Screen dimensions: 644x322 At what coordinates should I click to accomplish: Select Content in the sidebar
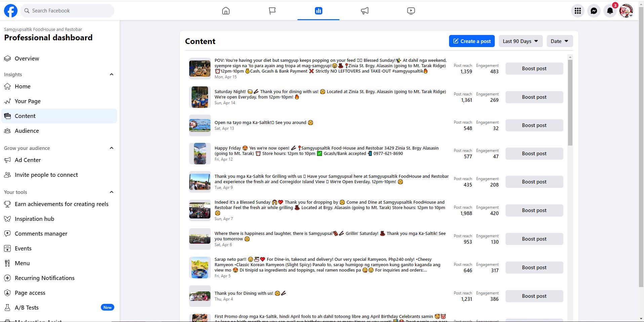coord(59,116)
